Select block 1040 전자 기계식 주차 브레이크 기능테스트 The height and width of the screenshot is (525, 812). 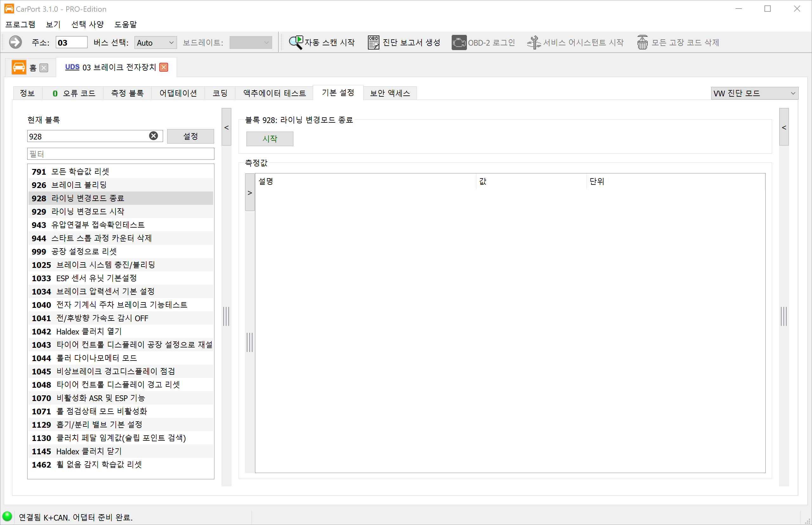tap(121, 304)
